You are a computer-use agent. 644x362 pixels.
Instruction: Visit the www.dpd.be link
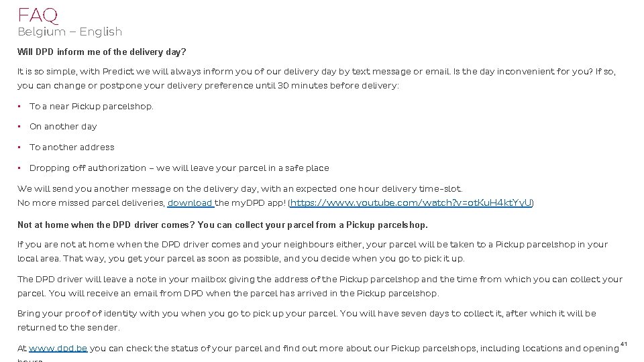coord(58,348)
